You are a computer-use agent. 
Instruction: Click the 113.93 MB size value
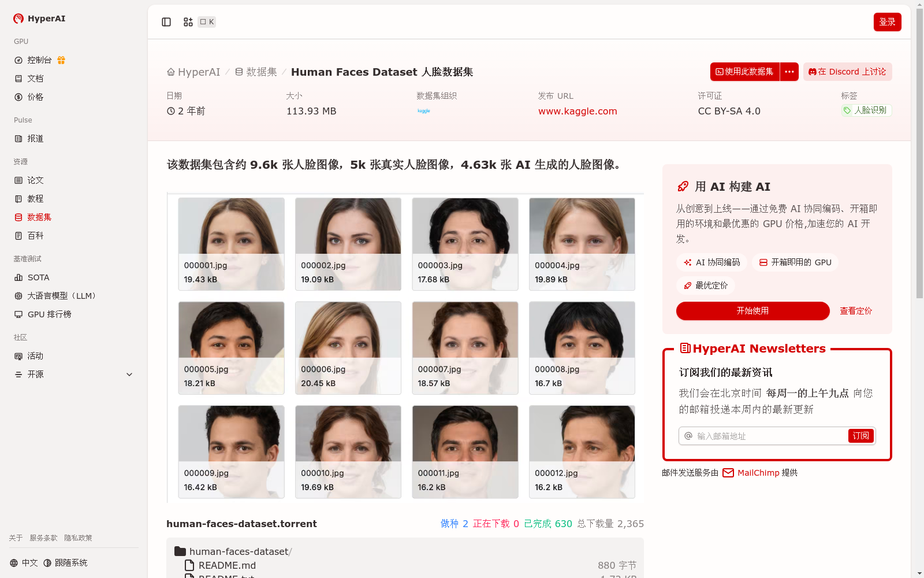[x=311, y=111]
